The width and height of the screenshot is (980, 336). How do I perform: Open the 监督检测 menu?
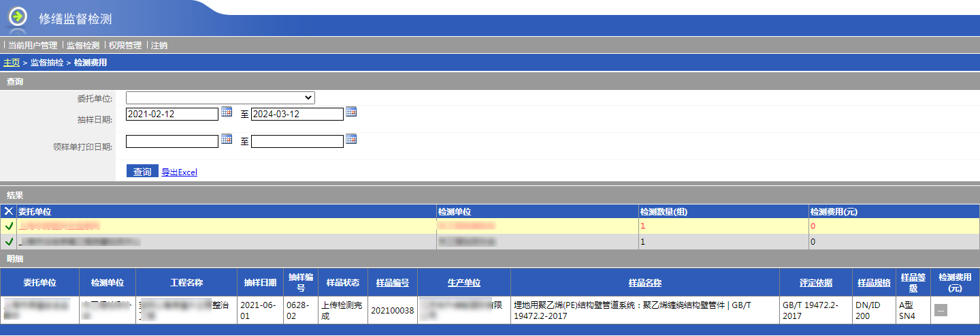tap(83, 46)
